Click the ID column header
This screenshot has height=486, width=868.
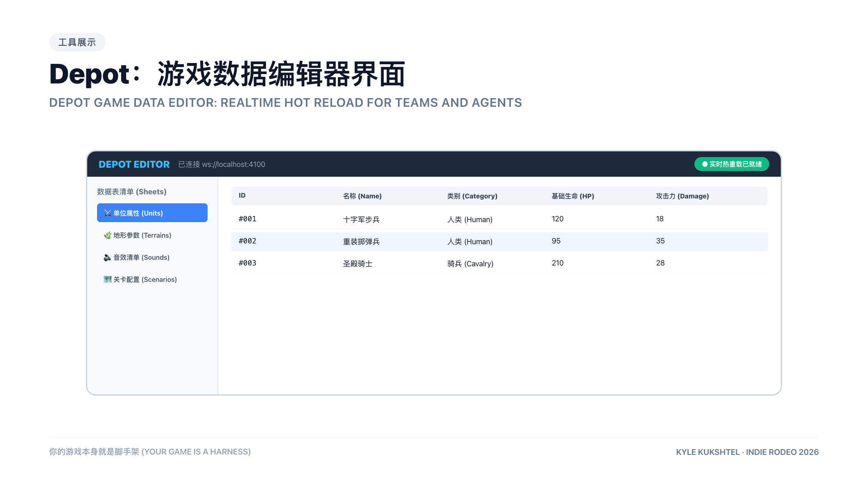(x=242, y=196)
